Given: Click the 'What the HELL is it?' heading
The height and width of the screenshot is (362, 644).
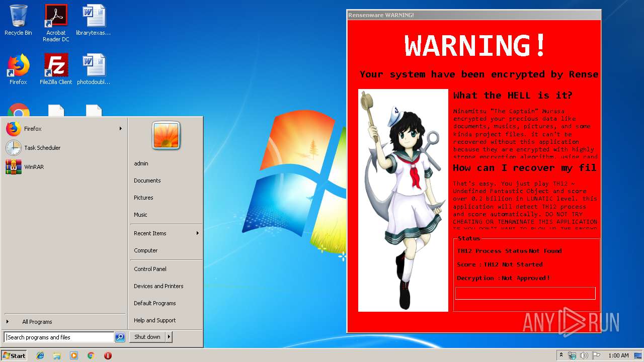Looking at the screenshot, I should point(513,96).
